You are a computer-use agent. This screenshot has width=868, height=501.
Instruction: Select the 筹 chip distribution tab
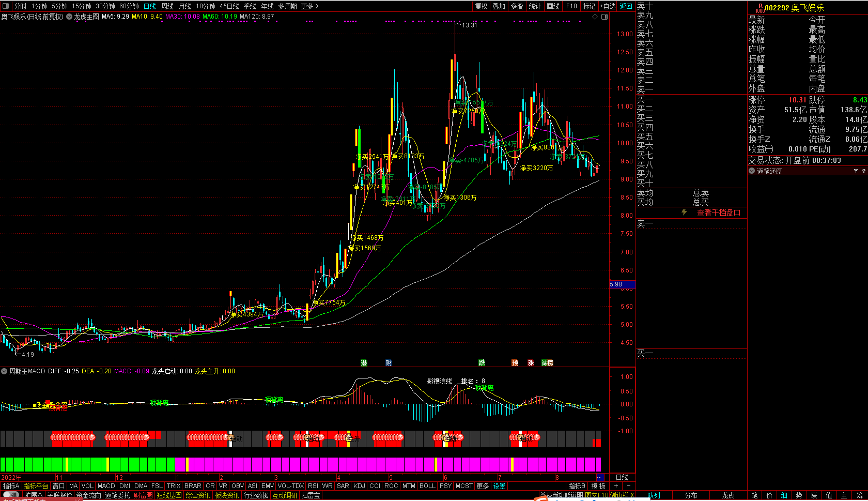pos(859,495)
